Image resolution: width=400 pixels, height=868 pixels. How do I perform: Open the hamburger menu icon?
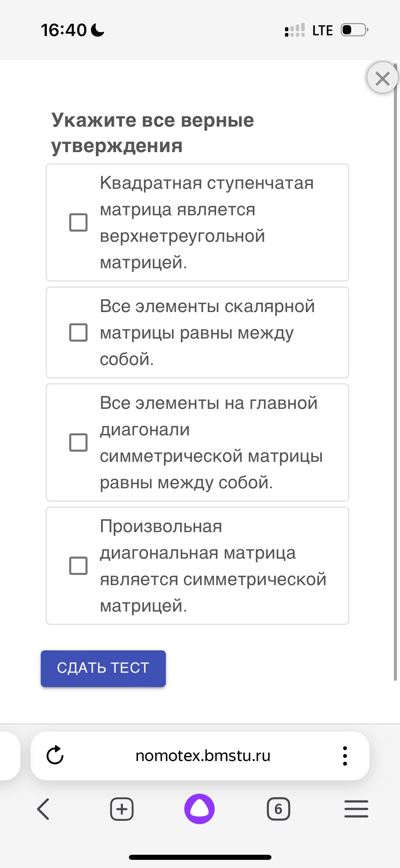pyautogui.click(x=356, y=809)
